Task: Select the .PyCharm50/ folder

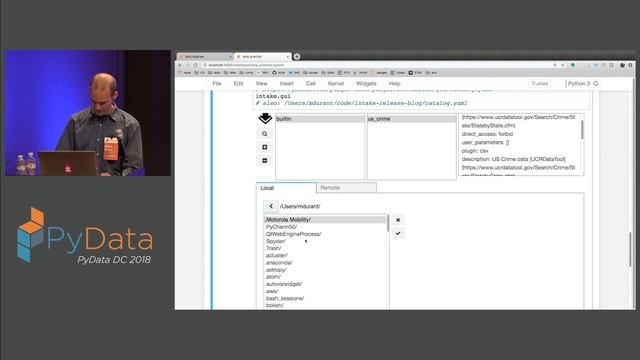Action: 325,227
